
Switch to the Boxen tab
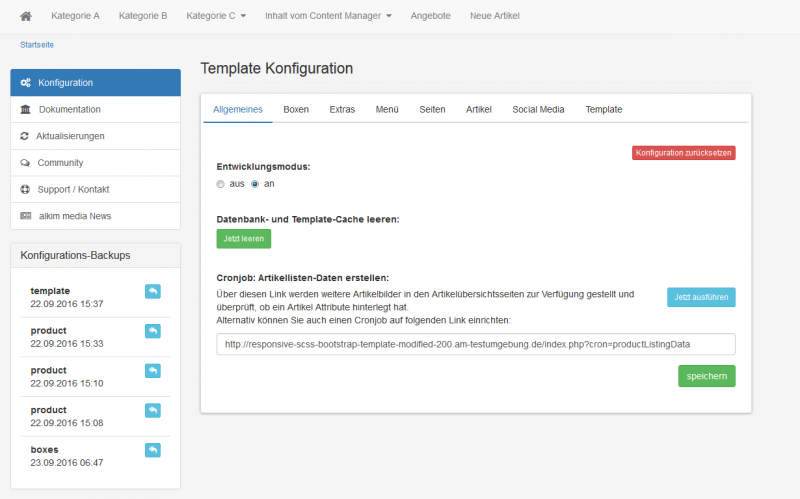pos(296,109)
